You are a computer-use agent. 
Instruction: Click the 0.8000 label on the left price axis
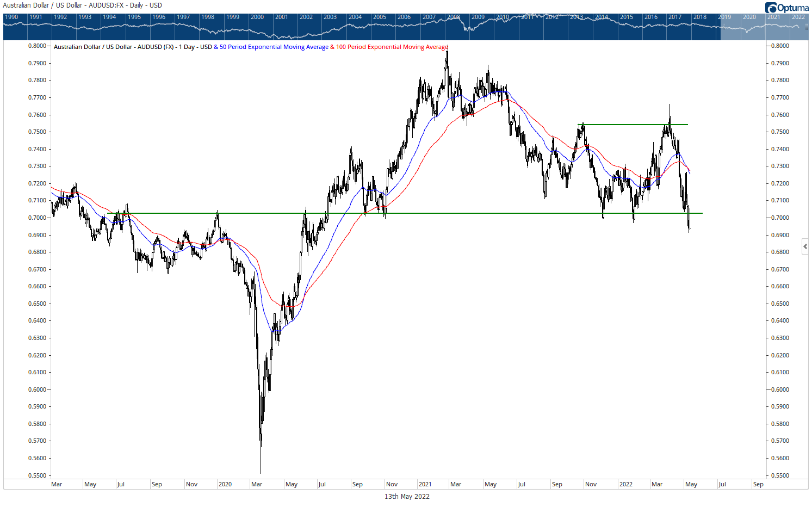37,46
